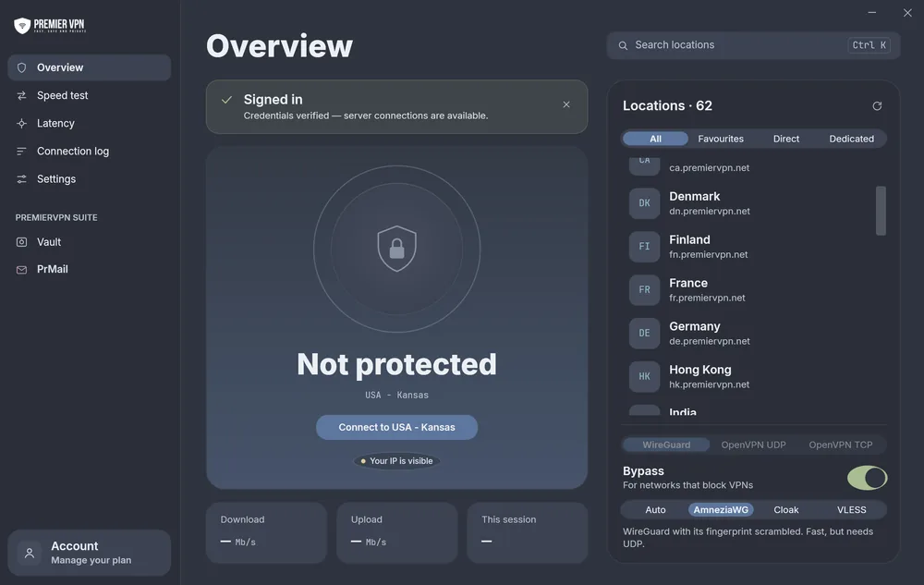924x585 pixels.
Task: Click the Account avatar icon
Action: (30, 553)
